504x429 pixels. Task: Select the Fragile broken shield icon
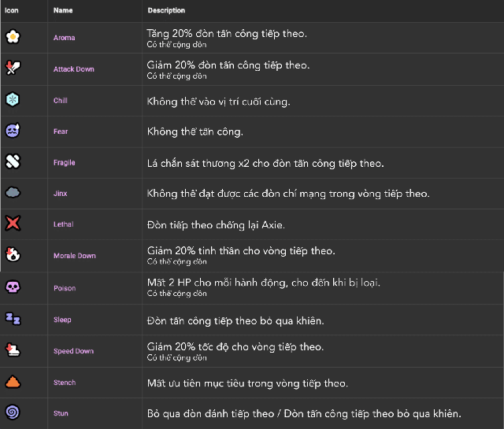(13, 161)
